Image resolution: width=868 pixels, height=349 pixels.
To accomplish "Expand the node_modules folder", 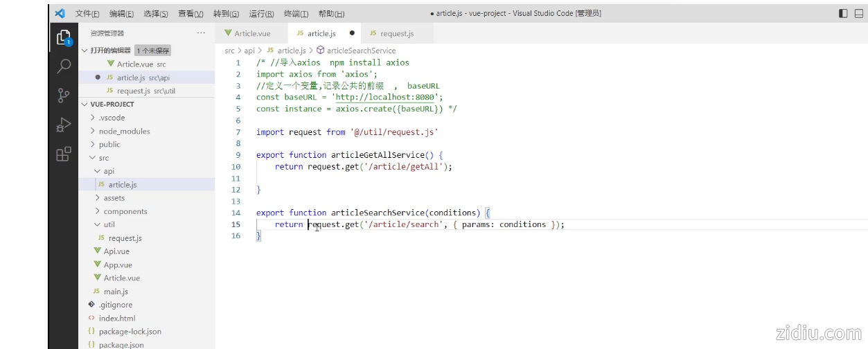I will [x=124, y=131].
